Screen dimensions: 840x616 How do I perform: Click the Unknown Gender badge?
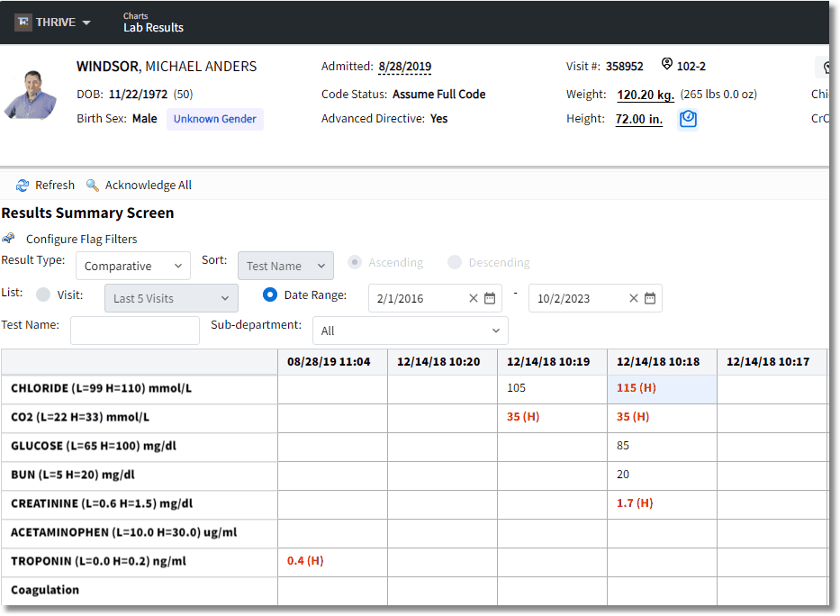click(x=215, y=119)
